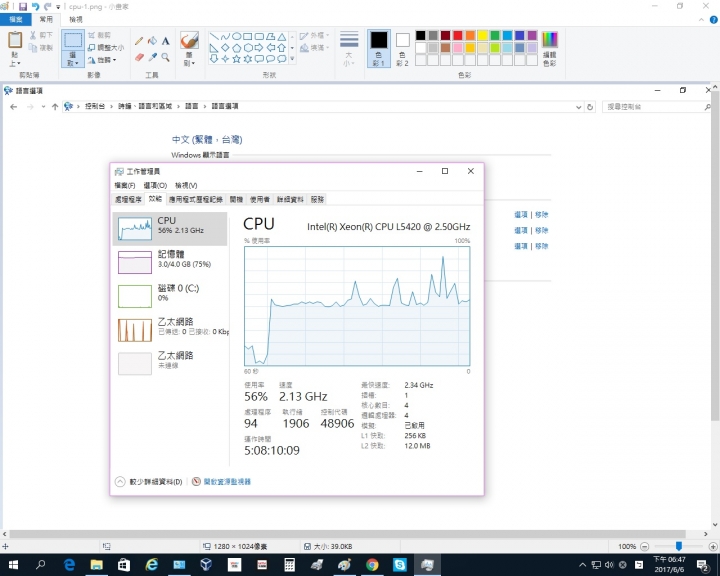Viewport: 720px width, 576px height.
Task: Open Microsoft Edge from the taskbar
Action: tap(69, 565)
